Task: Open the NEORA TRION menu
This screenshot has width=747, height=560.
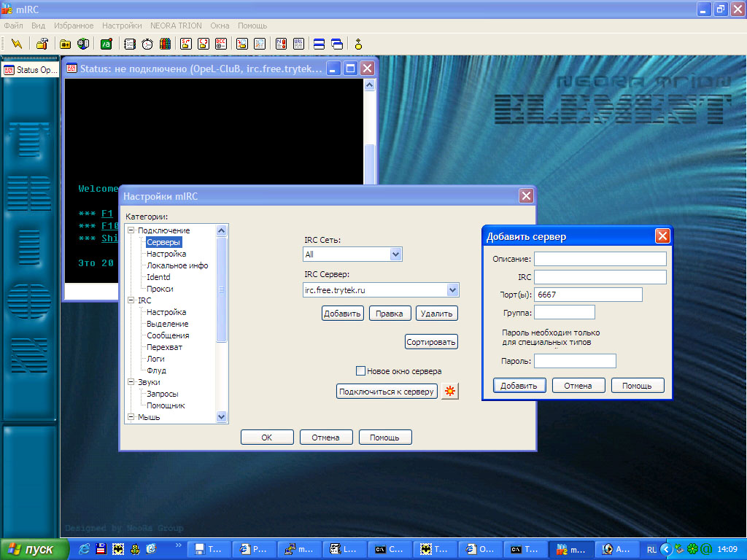Action: (x=176, y=26)
